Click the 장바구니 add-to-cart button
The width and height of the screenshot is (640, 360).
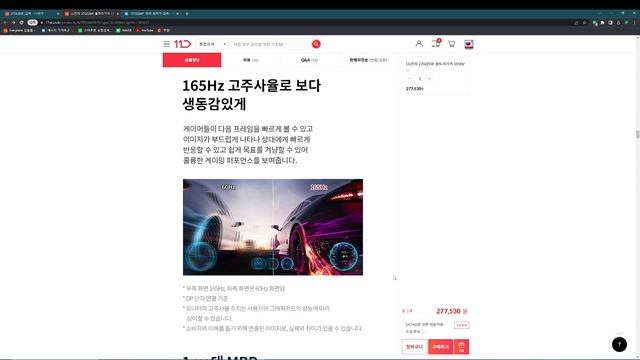[414, 347]
